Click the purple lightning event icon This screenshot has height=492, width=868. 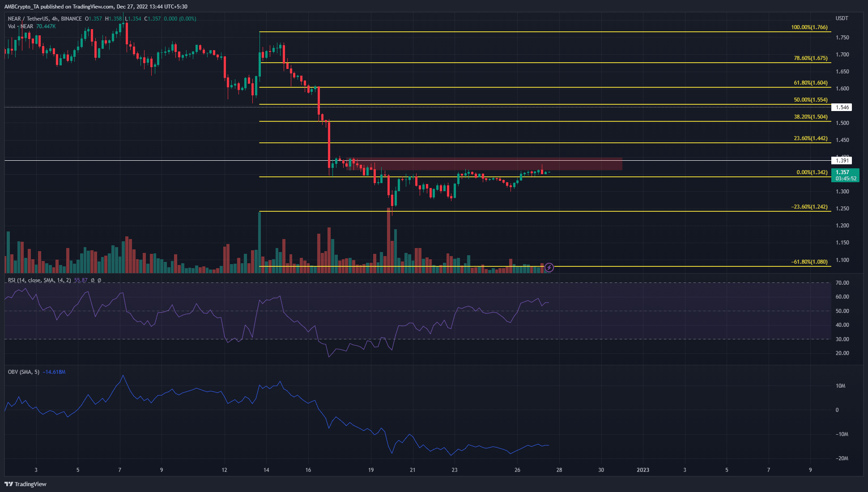pyautogui.click(x=549, y=268)
